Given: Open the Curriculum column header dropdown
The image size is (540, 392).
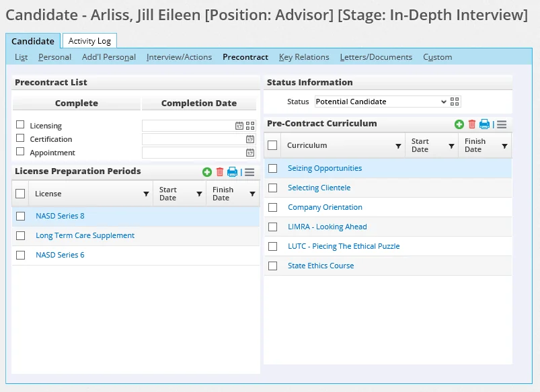Looking at the screenshot, I should pos(398,146).
